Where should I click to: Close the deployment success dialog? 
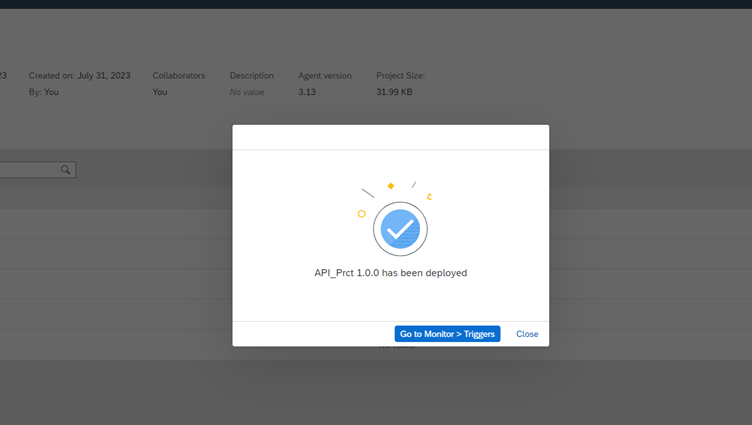click(527, 334)
